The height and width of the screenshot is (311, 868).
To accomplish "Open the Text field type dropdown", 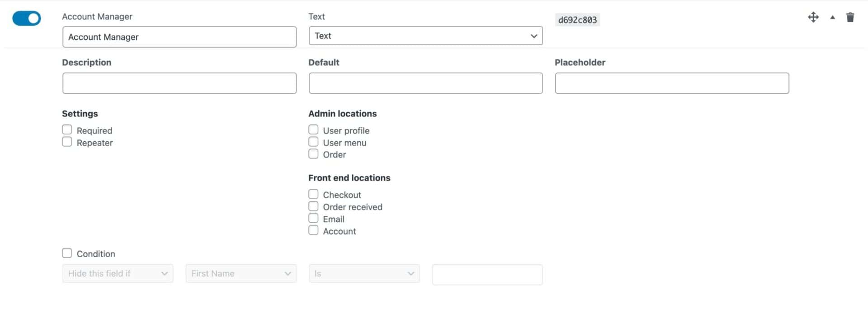I will click(x=425, y=36).
